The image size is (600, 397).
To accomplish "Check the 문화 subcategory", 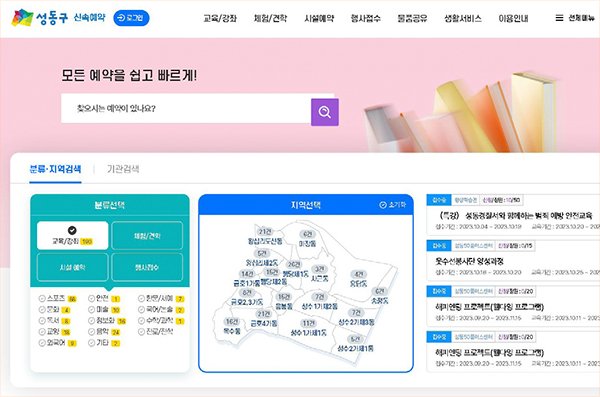I will (x=54, y=309).
